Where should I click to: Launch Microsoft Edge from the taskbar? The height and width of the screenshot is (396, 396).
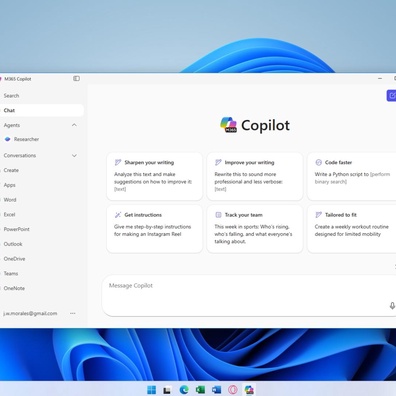point(184,390)
